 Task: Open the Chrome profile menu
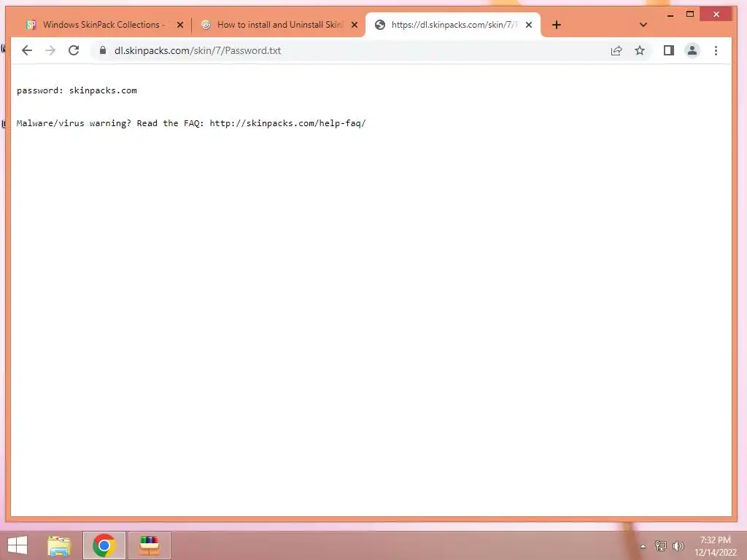[x=692, y=50]
